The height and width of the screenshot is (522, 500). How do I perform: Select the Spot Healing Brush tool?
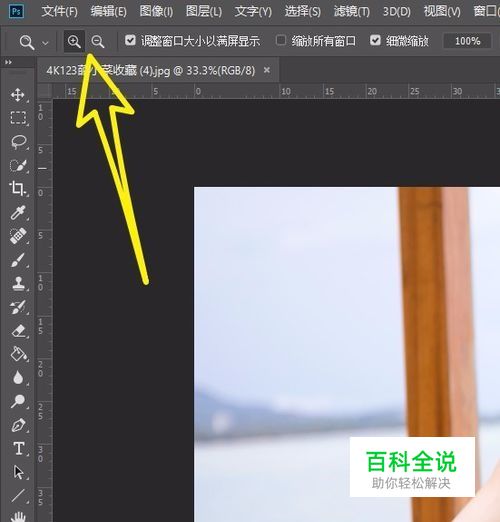coord(18,236)
